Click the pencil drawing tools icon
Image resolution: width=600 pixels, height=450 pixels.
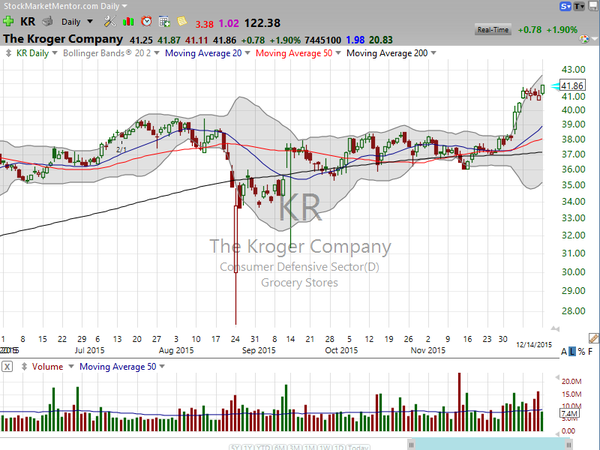[x=593, y=338]
